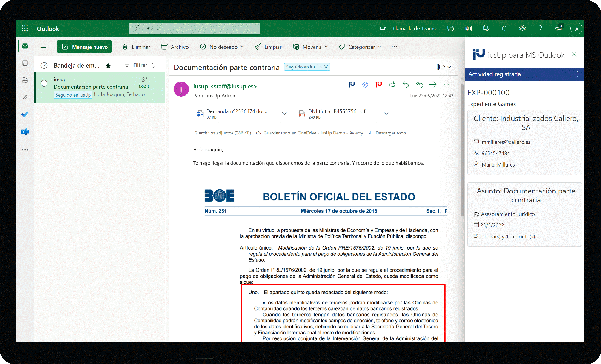Start a Teams call from the video icon
Screen dimensions: 601x364
(383, 28)
